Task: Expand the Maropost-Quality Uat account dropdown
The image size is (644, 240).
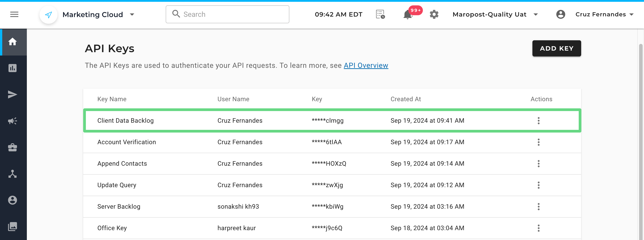Action: [536, 15]
